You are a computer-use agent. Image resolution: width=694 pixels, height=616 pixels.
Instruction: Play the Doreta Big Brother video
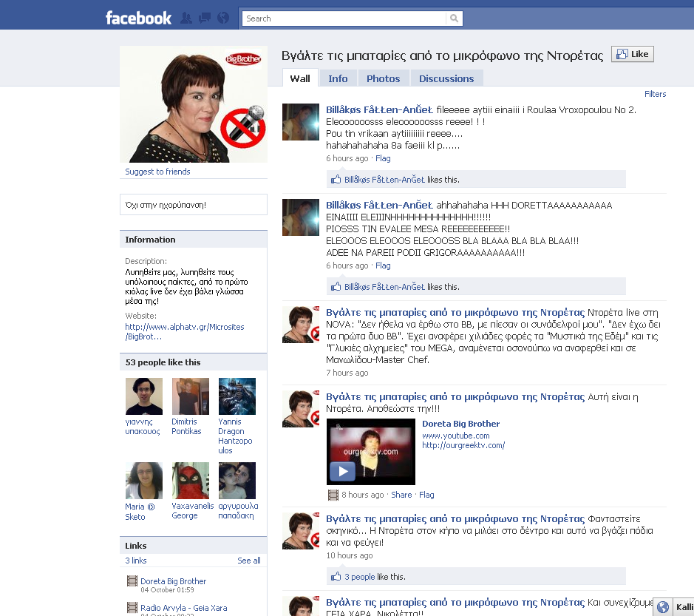[x=341, y=471]
